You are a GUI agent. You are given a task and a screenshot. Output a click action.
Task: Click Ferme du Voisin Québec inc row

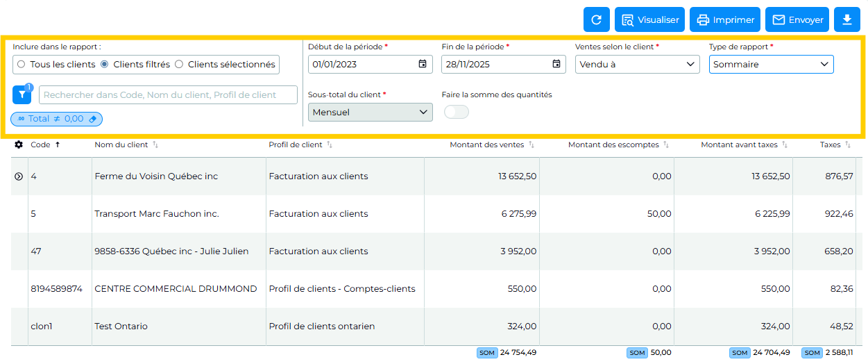point(435,176)
